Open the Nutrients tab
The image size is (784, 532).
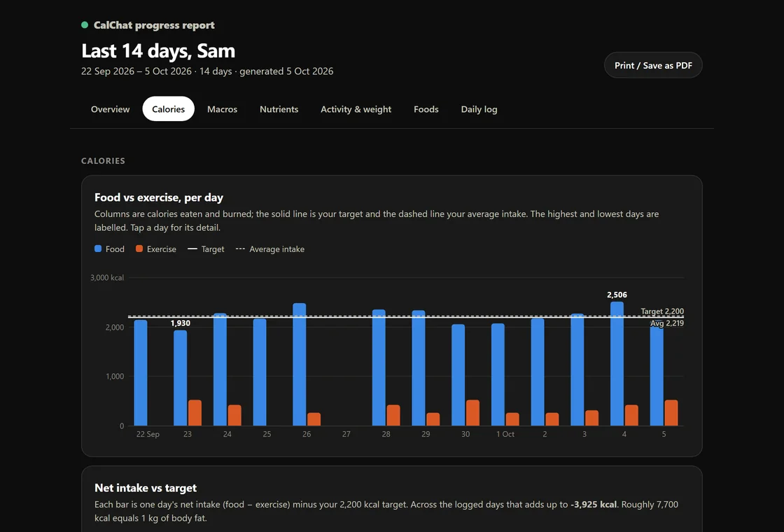click(279, 109)
